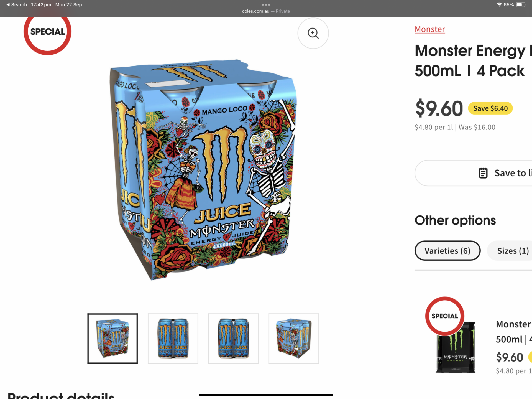Tap the battery indicator icon

click(x=521, y=5)
